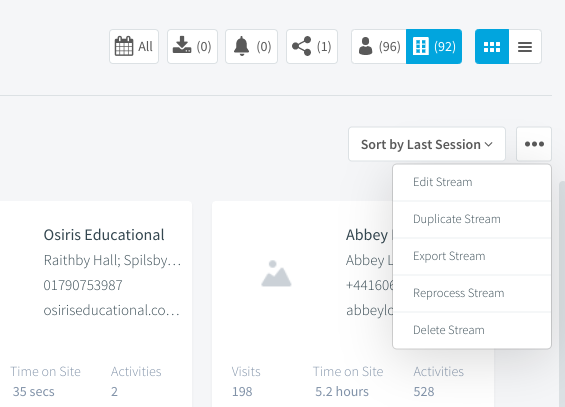565x407 pixels.
Task: Click the download icon with (0)
Action: [x=192, y=46]
